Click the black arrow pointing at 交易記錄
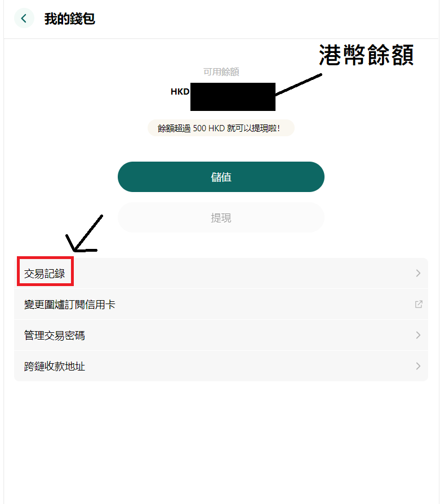440x504 pixels. [83, 234]
